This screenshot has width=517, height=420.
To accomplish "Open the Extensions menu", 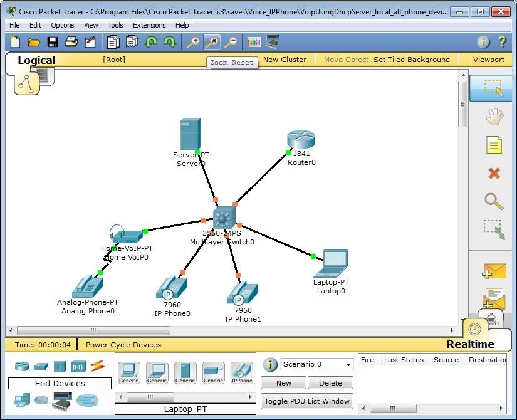I will click(149, 25).
